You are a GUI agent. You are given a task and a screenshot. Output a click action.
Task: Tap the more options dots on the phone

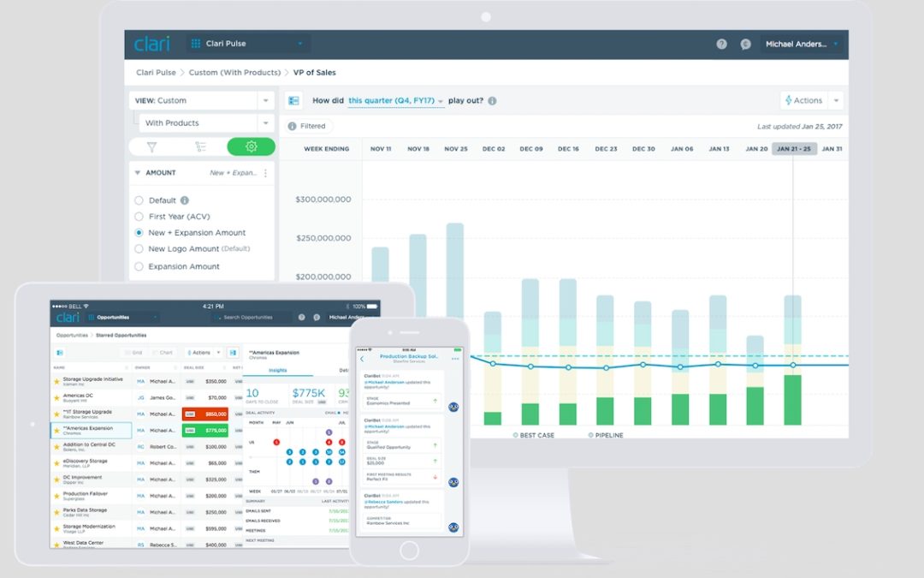[455, 359]
